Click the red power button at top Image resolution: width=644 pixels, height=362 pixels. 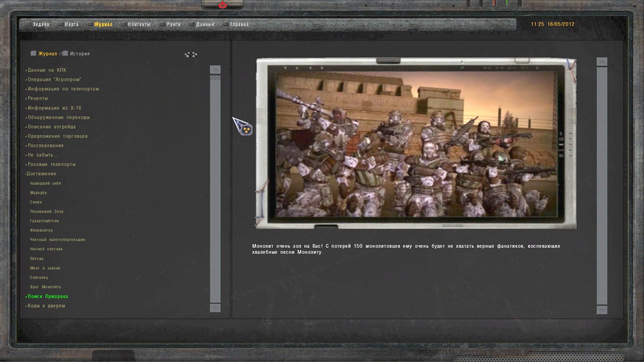tap(222, 5)
